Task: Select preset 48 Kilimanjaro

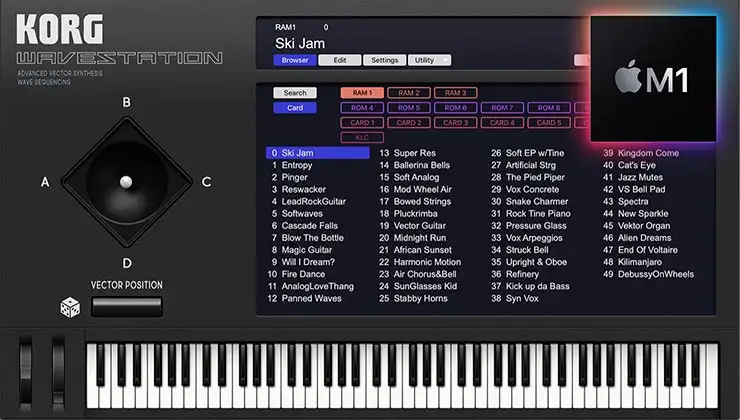Action: pos(632,262)
